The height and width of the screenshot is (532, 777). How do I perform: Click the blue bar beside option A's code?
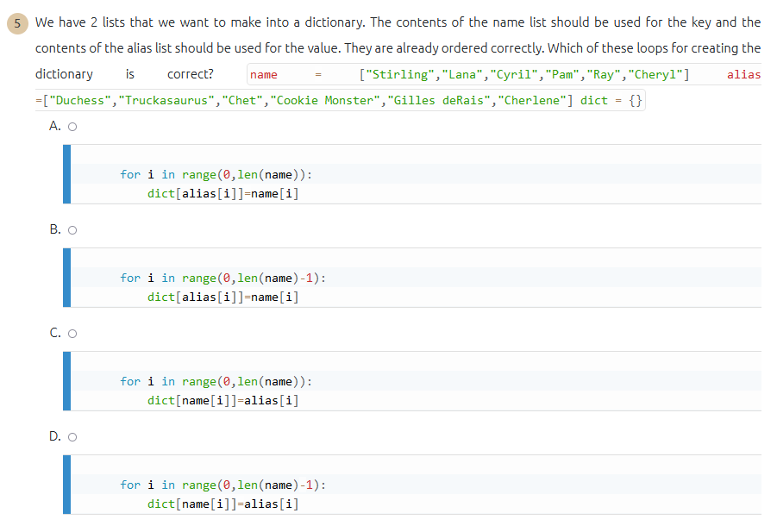(x=66, y=174)
